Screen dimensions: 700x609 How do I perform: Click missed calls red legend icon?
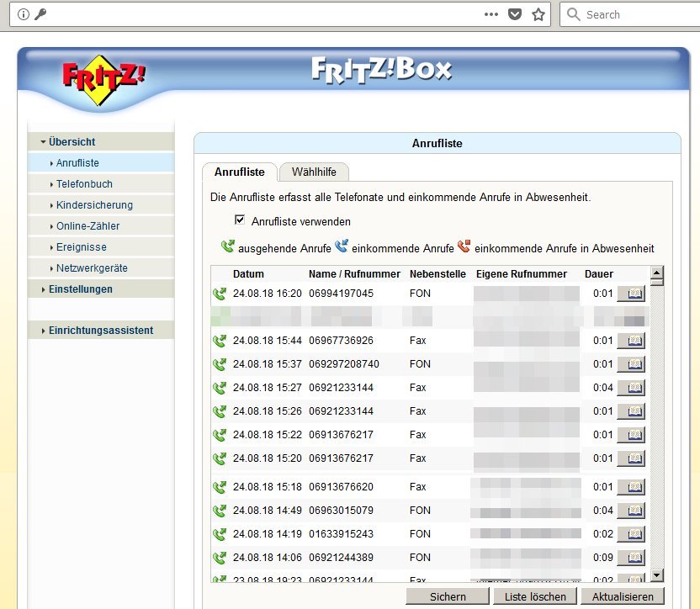tap(464, 246)
